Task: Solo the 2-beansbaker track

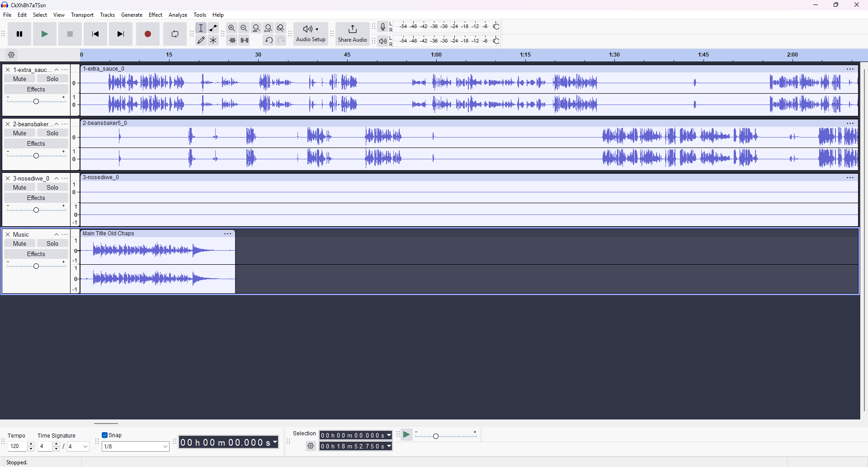Action: 52,133
